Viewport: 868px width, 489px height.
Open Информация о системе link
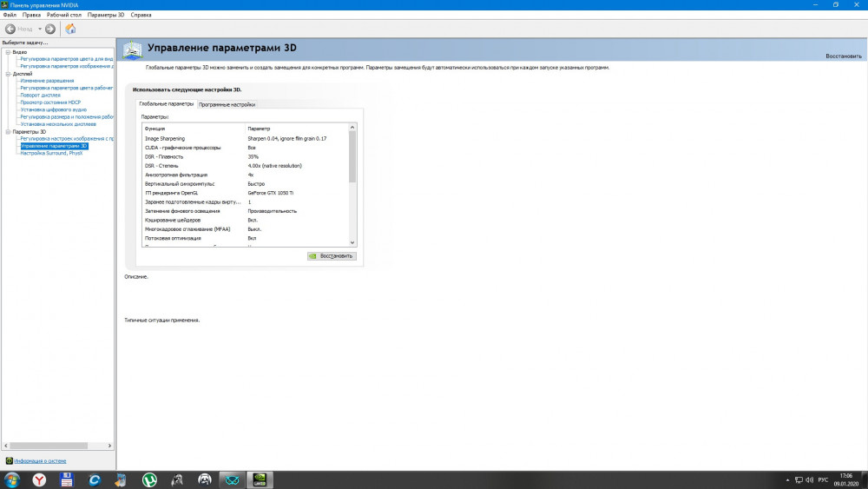point(40,460)
